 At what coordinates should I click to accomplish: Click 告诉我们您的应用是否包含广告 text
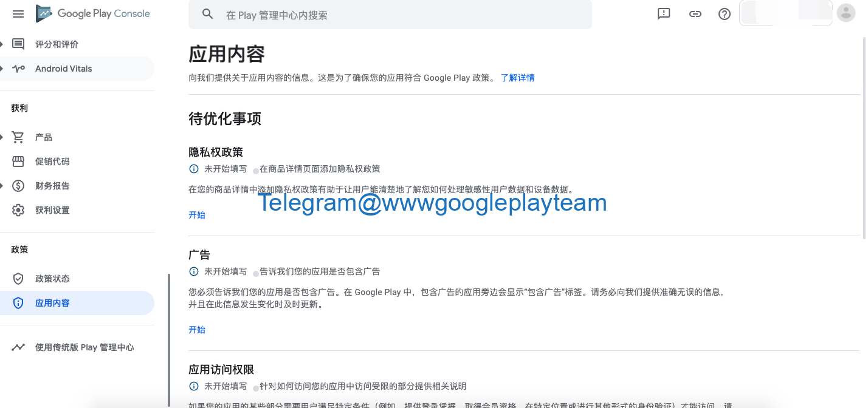[x=320, y=271]
